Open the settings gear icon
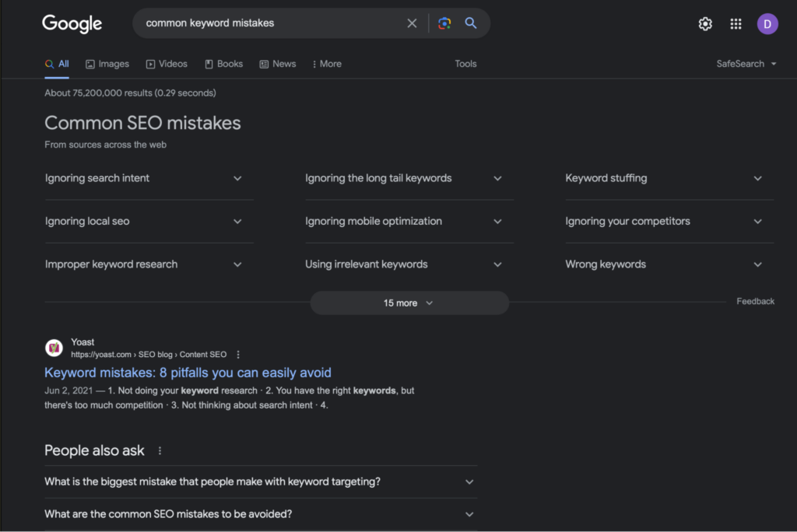The image size is (797, 532). pos(705,24)
